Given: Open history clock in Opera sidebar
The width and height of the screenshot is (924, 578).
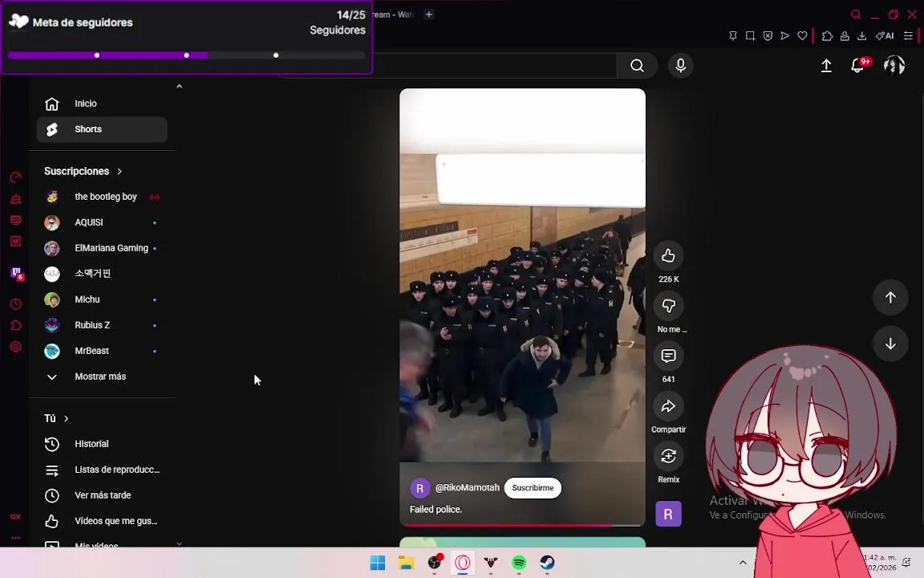Looking at the screenshot, I should pos(16,304).
